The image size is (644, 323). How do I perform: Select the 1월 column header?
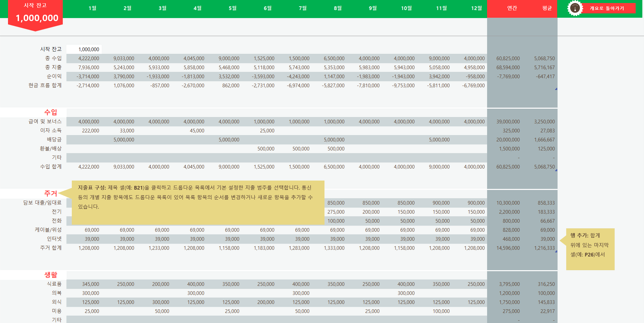click(92, 8)
